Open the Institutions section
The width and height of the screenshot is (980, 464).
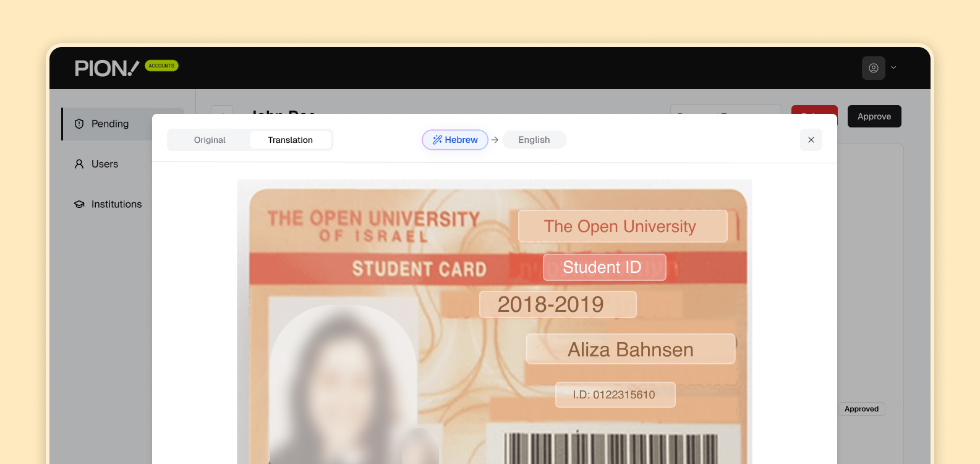(116, 204)
